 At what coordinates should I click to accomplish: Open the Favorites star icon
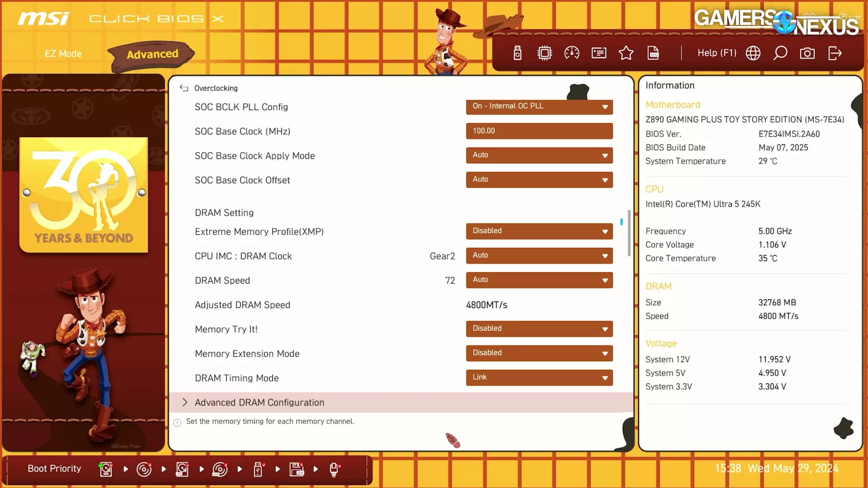626,53
